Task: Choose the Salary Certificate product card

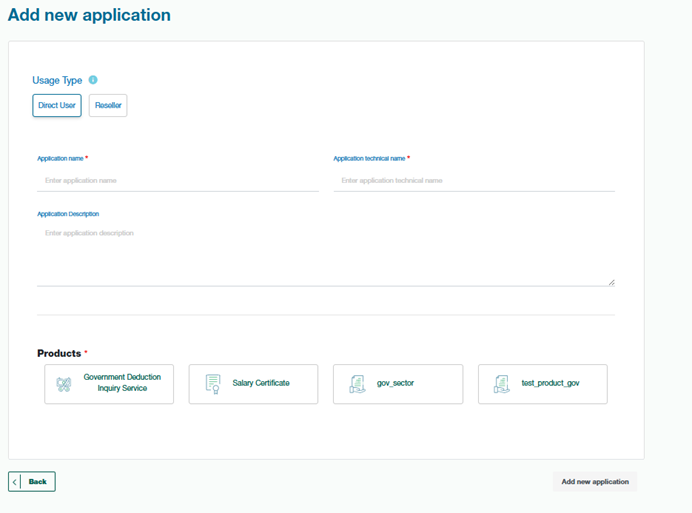Action: click(x=253, y=384)
